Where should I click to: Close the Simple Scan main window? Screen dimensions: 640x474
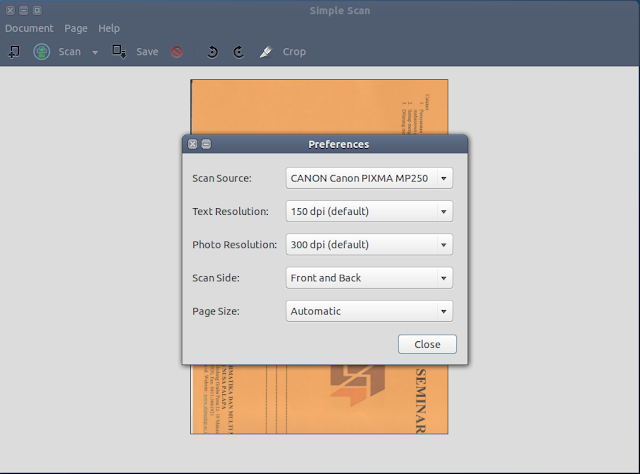point(11,11)
